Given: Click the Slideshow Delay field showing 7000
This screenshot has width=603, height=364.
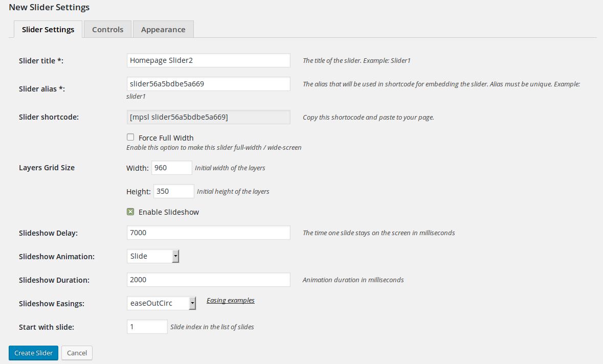Looking at the screenshot, I should coord(208,233).
